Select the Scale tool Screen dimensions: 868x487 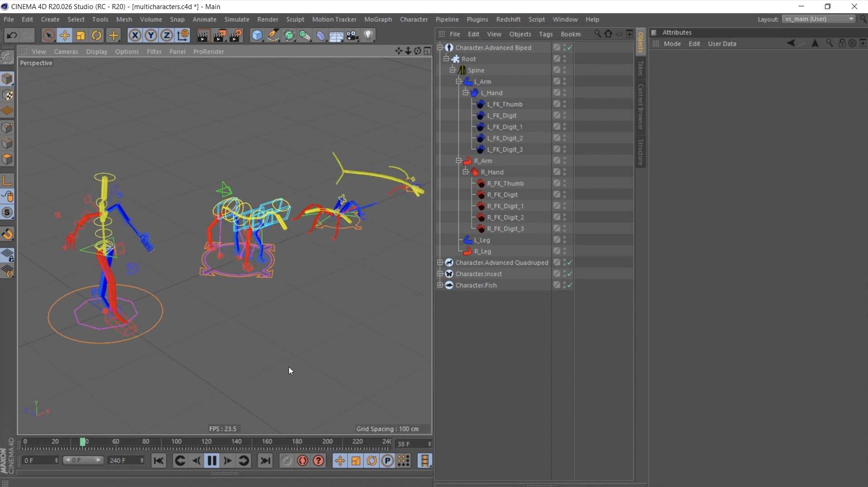(x=80, y=35)
